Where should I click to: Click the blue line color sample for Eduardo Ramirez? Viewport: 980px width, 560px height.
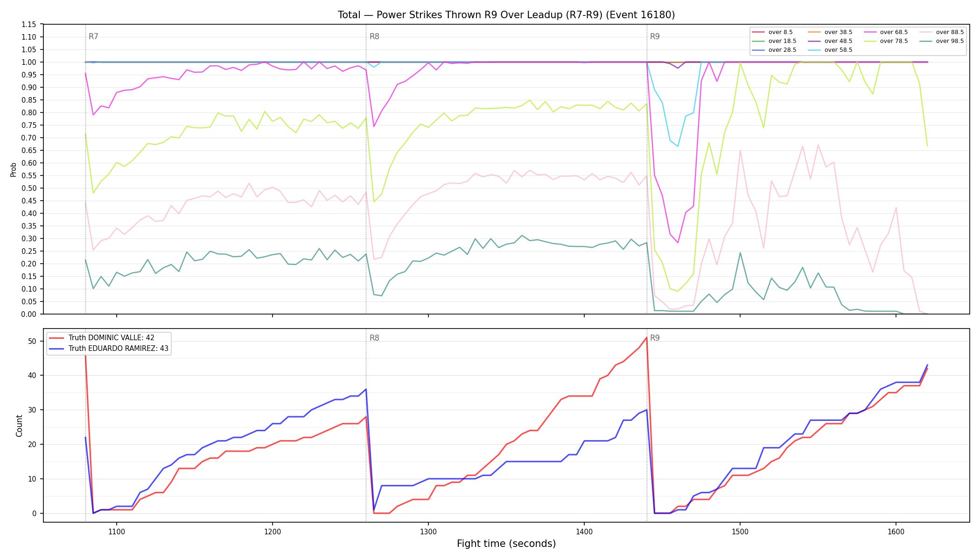[x=57, y=349]
